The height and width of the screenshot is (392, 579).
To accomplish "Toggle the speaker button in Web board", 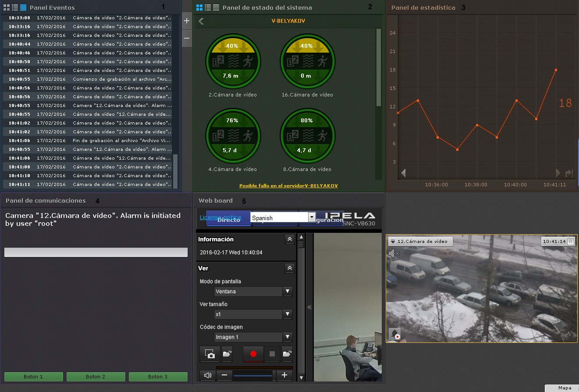I will (208, 375).
